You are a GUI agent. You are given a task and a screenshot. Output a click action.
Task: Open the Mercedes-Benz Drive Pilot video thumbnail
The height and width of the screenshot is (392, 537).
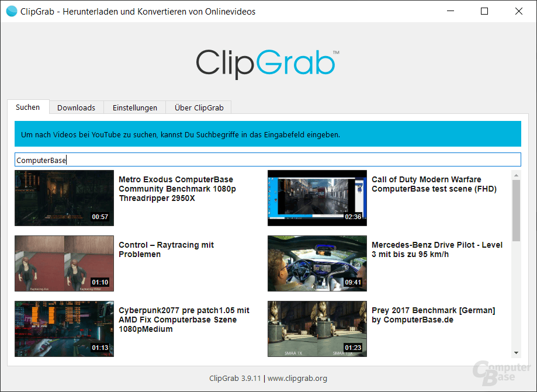(x=317, y=263)
